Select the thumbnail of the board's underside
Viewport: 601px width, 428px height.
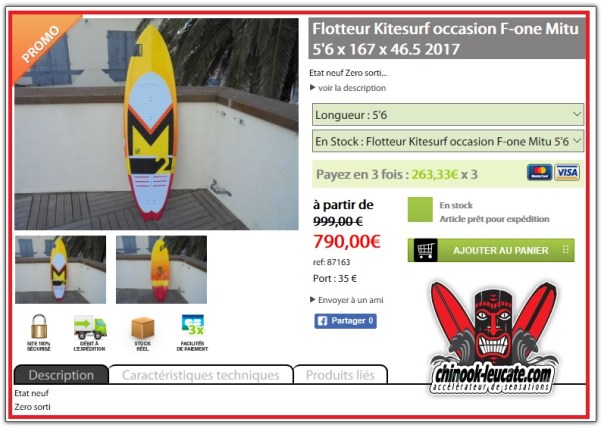161,270
